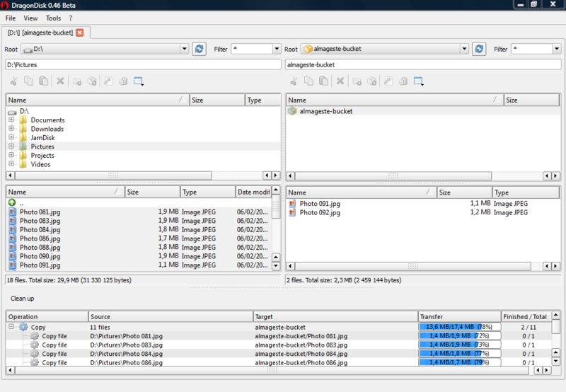The width and height of the screenshot is (566, 392).
Task: Click right path field almageste-bucket
Action: (423, 64)
